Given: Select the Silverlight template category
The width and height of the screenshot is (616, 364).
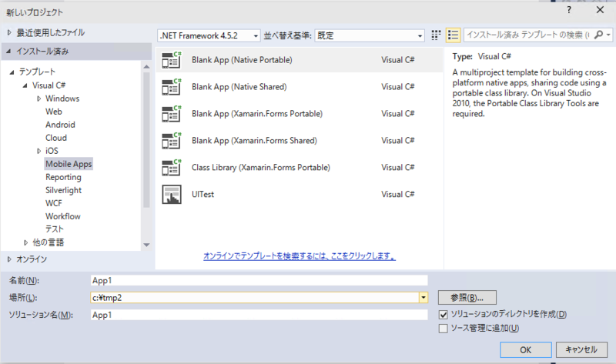Looking at the screenshot, I should pyautogui.click(x=63, y=190).
